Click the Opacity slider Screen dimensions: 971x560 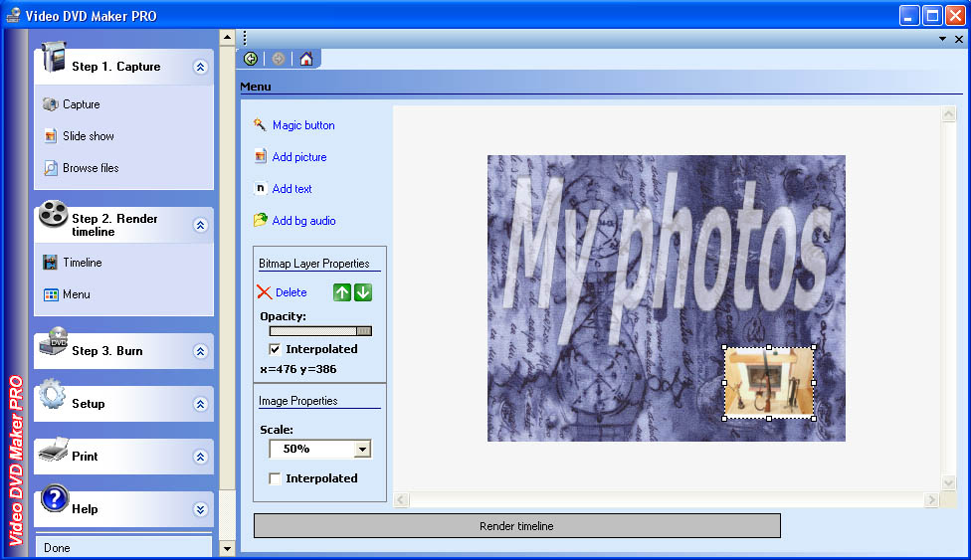319,331
